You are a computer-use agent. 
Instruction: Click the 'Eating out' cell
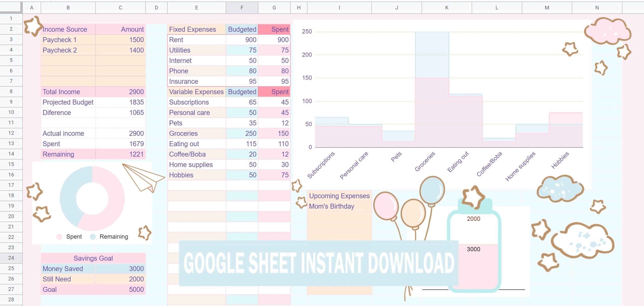click(x=196, y=144)
